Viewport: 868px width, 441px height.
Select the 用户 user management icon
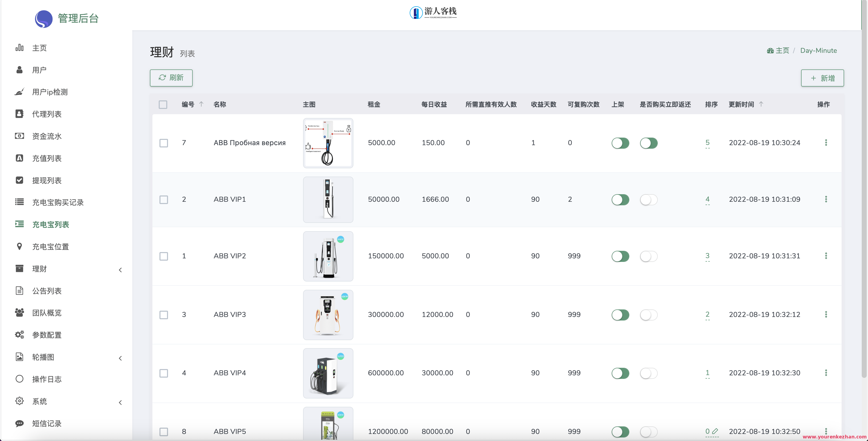pyautogui.click(x=19, y=70)
